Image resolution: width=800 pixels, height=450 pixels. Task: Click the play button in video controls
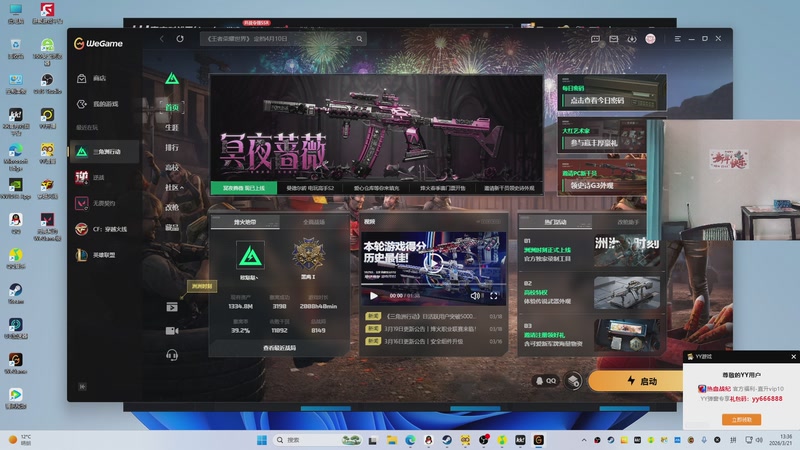[x=373, y=296]
